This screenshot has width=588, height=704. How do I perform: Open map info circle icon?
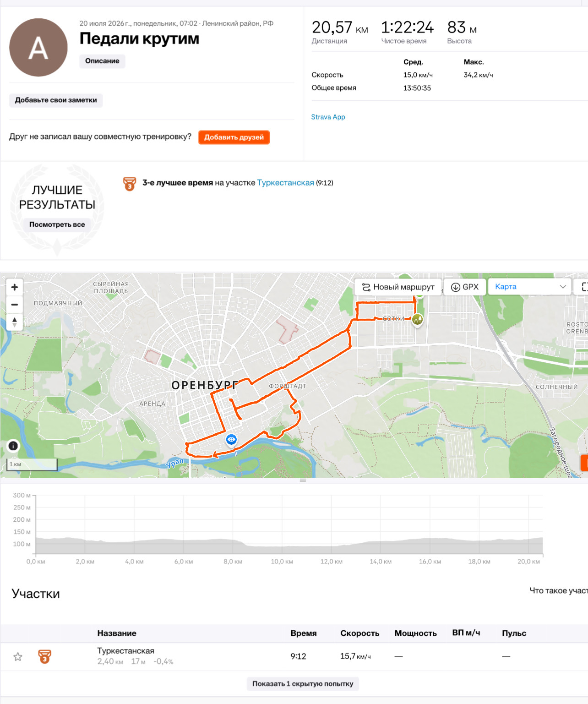click(x=13, y=446)
